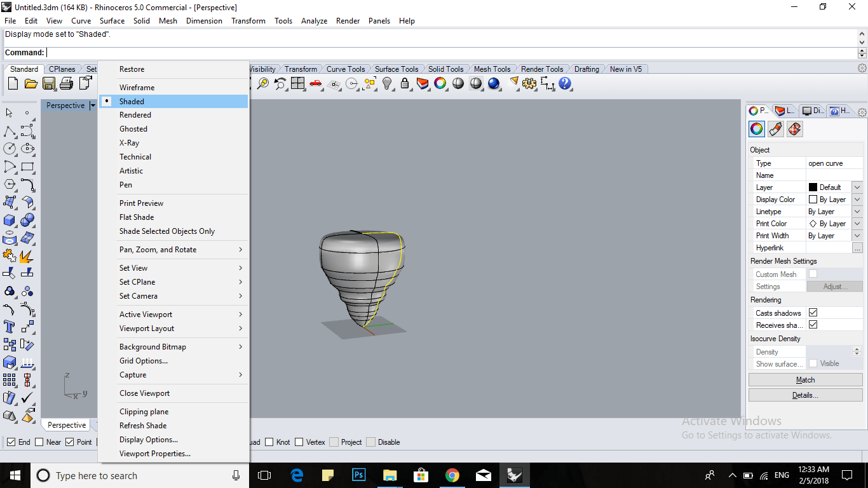Select the Explode tool
This screenshot has height=488, width=868.
coord(27,256)
